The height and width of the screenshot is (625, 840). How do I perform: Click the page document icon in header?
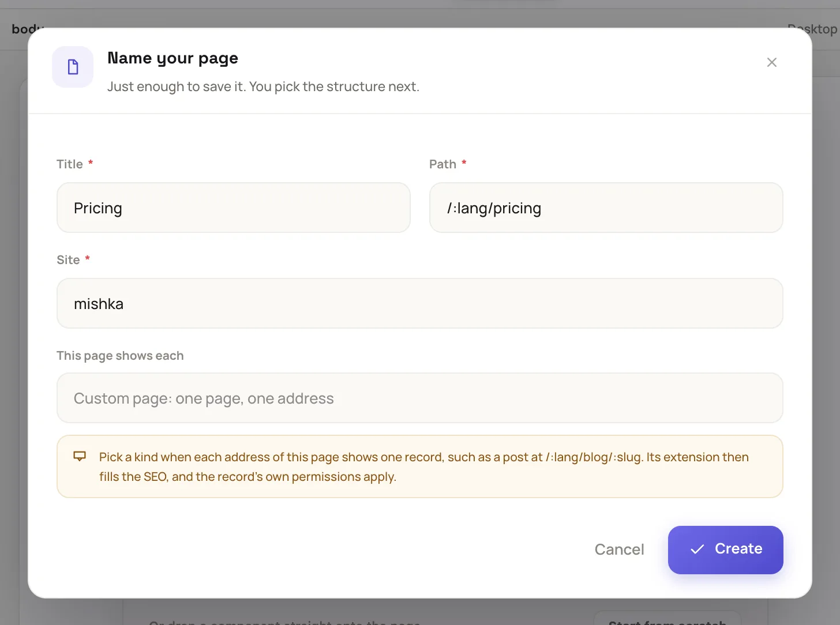click(73, 67)
